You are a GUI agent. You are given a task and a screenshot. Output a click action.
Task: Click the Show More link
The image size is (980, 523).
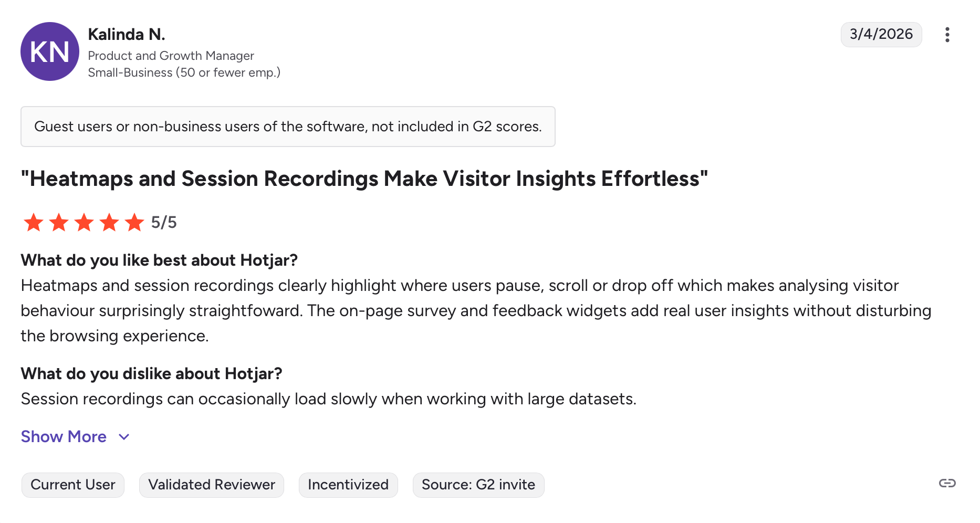pyautogui.click(x=64, y=437)
